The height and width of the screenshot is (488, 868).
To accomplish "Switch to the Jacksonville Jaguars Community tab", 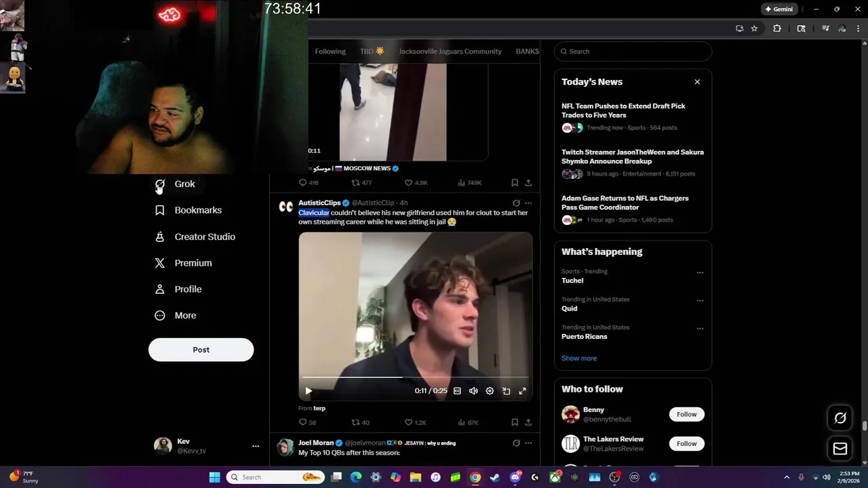I will click(x=450, y=52).
